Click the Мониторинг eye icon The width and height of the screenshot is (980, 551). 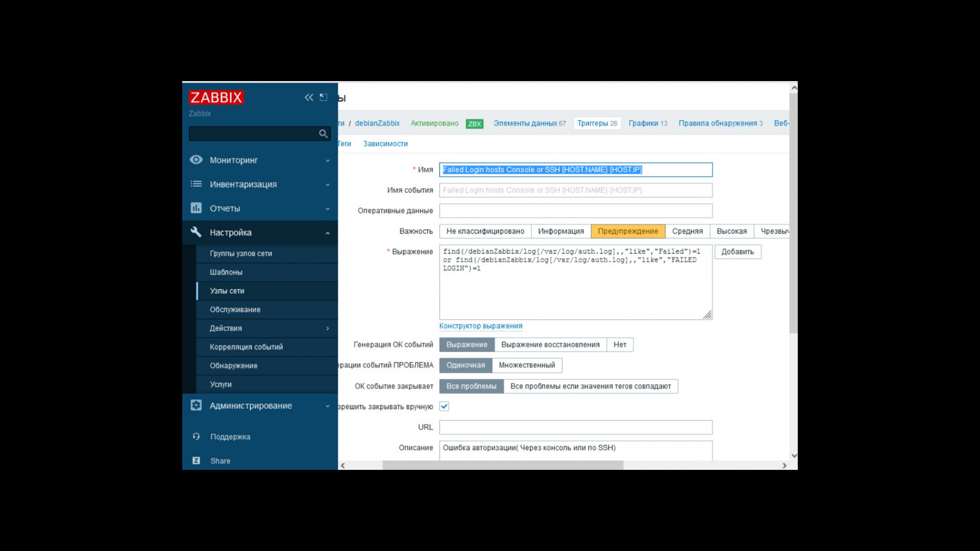tap(196, 160)
